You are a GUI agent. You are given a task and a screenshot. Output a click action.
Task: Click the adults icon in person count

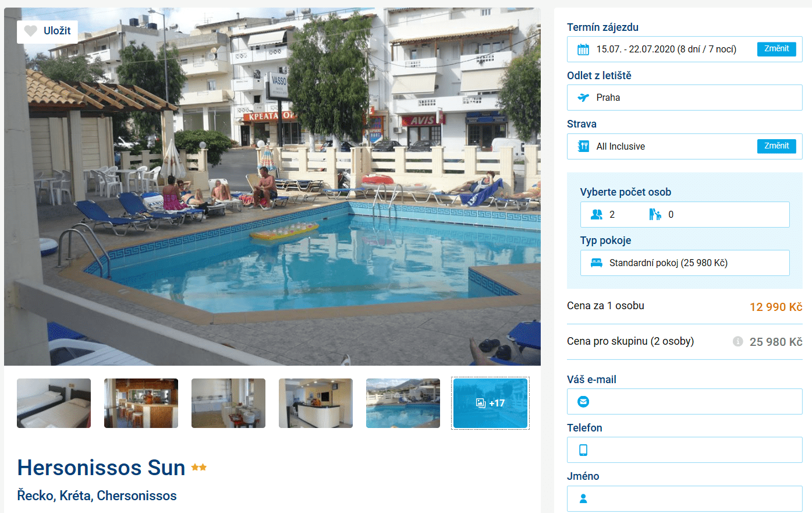click(x=597, y=215)
